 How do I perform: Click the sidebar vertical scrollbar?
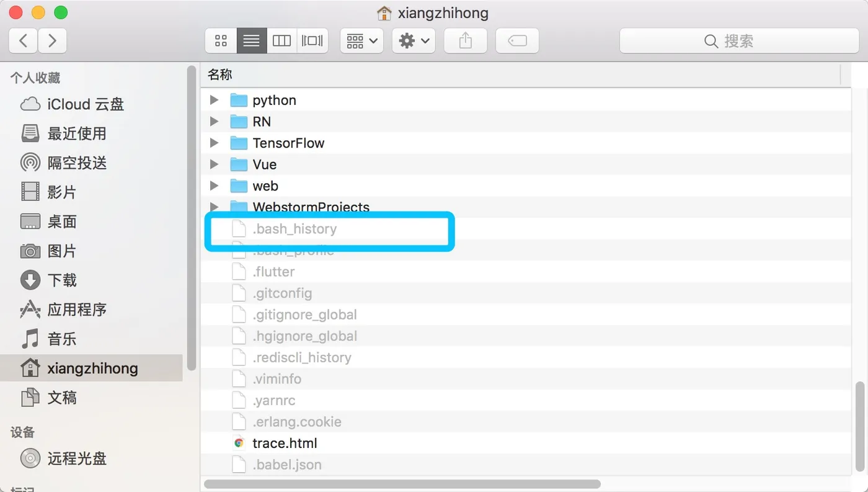(x=192, y=218)
